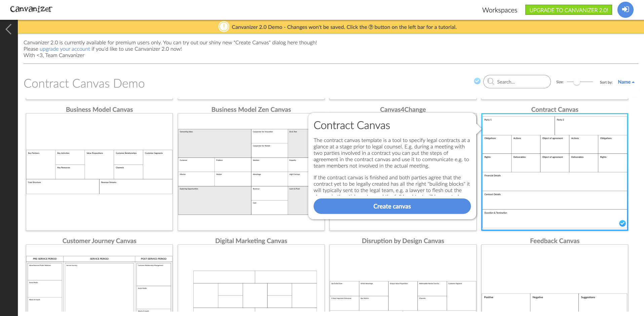Image resolution: width=644 pixels, height=316 pixels.
Task: Click the Size slider handle
Action: 577,82
